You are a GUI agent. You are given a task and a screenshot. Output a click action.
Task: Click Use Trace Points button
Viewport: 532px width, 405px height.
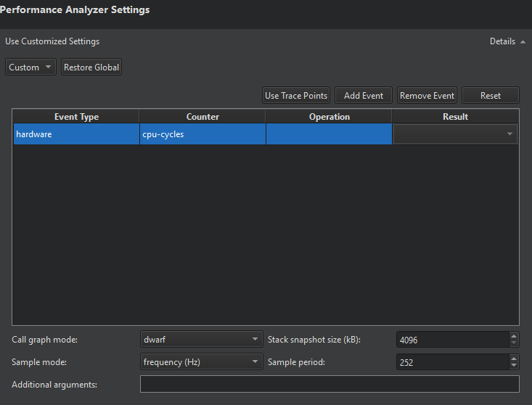coord(295,96)
